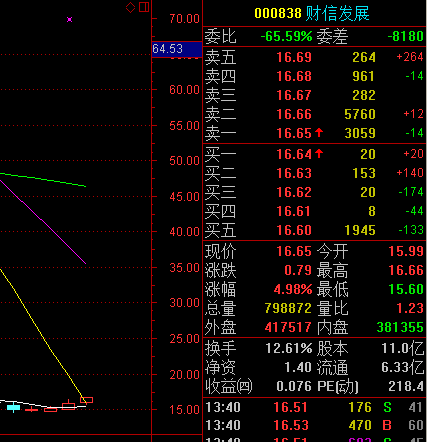Viewport: 427px width, 442px height.
Task: Click the 15.00 axis price label
Action: click(184, 410)
